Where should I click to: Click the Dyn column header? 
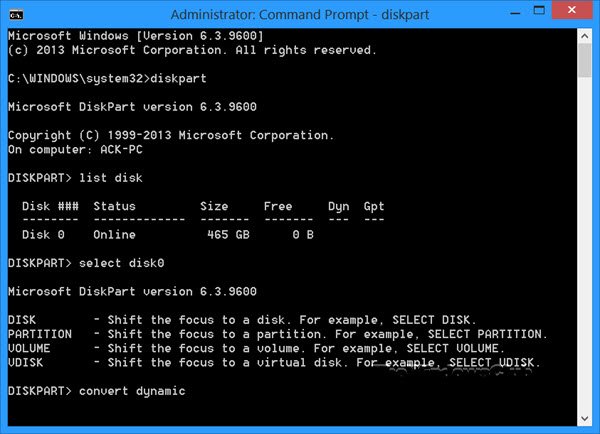(x=339, y=206)
